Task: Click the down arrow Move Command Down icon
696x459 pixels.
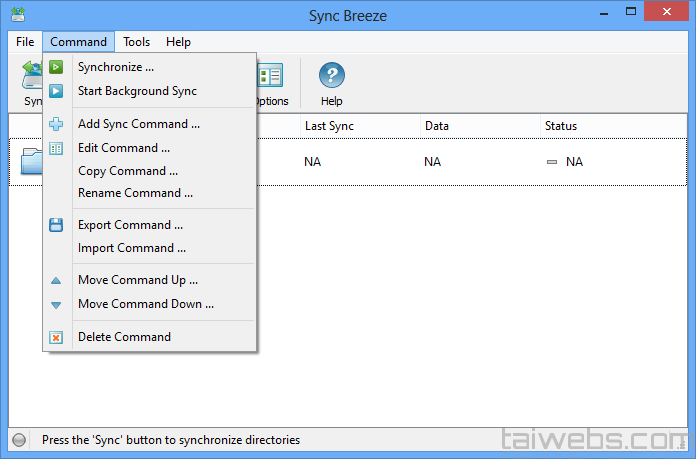Action: pos(56,304)
